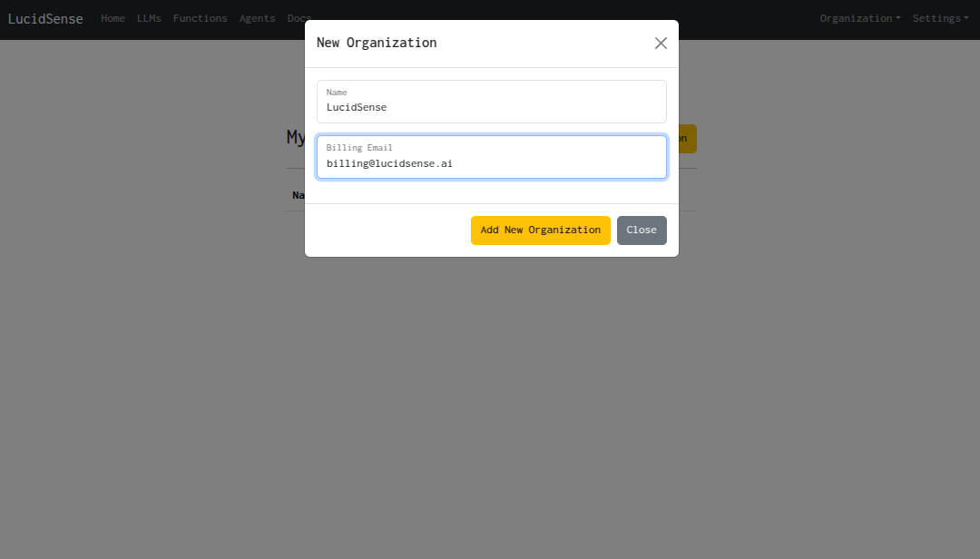
Task: Open the Docs section
Action: pos(299,18)
